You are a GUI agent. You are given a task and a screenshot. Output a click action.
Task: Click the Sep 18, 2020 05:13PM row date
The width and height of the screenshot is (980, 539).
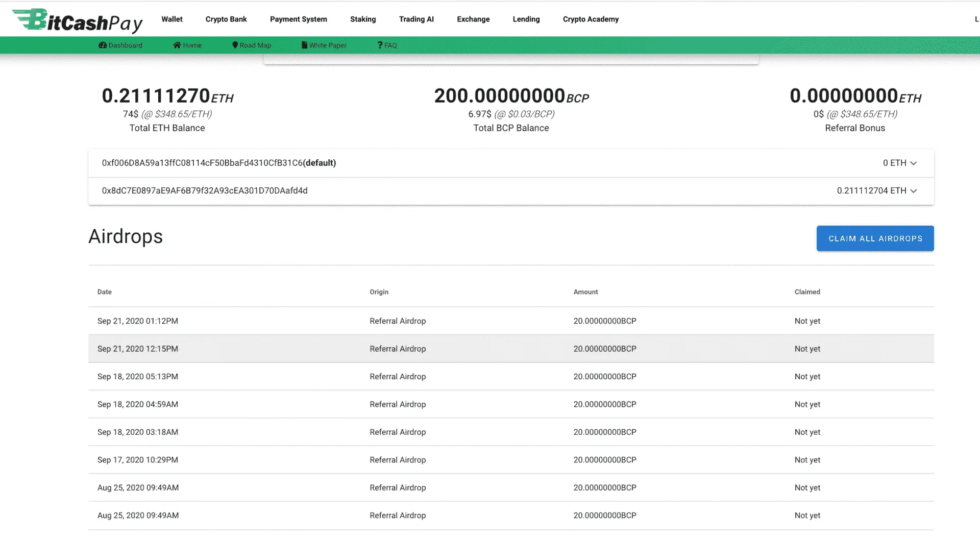click(138, 376)
